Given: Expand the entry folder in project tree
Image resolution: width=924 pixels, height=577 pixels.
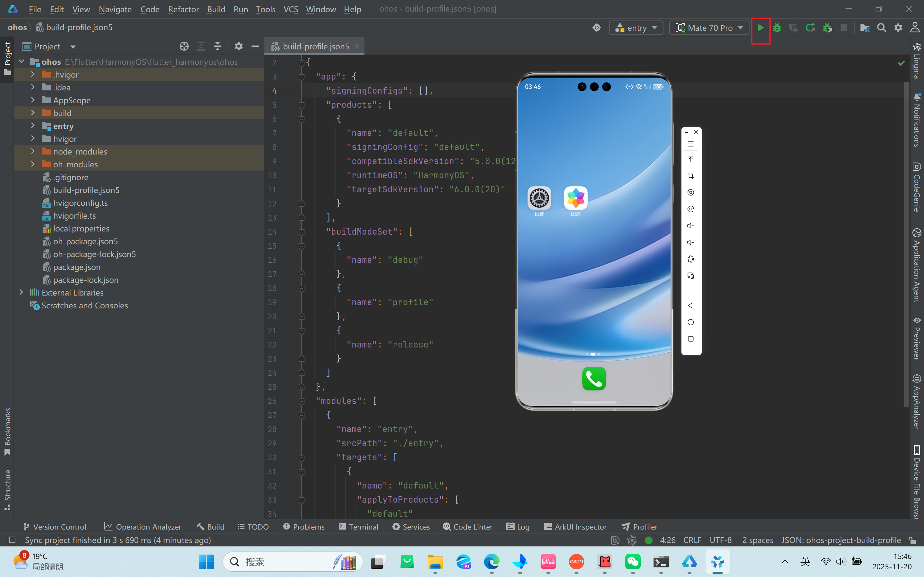Looking at the screenshot, I should click(33, 126).
